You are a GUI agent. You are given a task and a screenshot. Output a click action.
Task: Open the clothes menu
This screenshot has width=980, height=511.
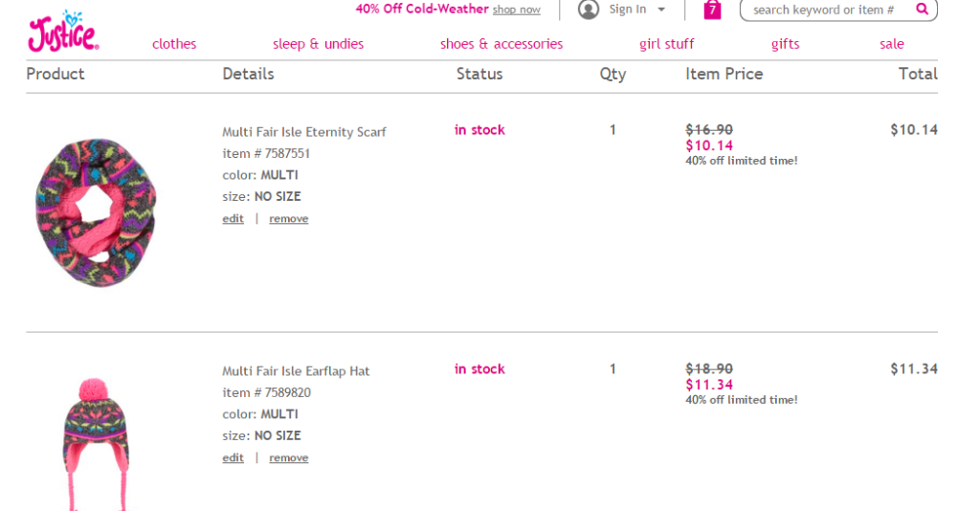174,44
